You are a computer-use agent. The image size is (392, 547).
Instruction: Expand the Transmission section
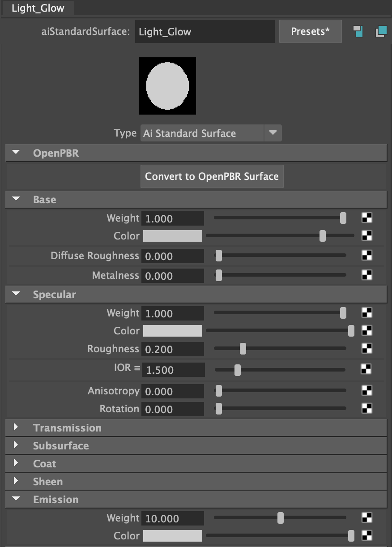[17, 427]
